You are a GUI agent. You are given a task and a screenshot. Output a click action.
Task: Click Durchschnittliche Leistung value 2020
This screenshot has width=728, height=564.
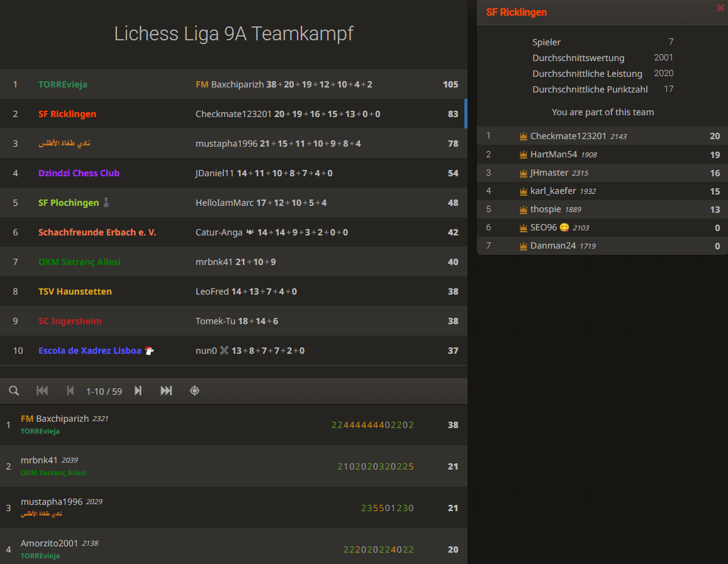663,74
